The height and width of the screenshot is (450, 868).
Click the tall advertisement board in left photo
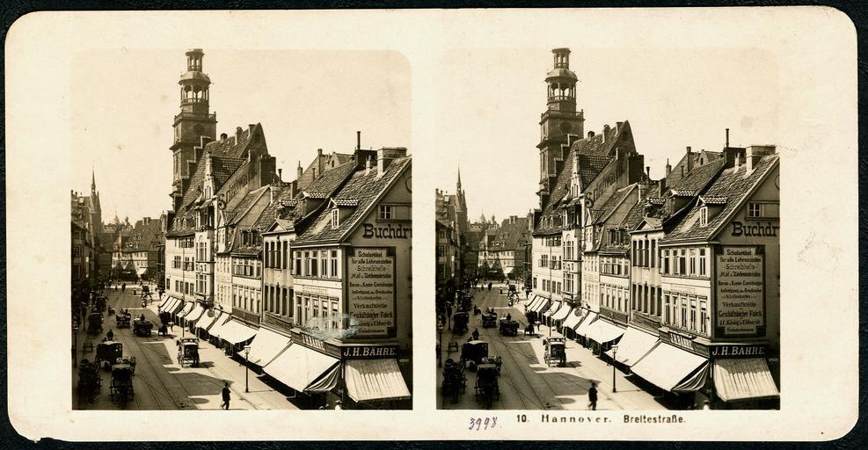tap(370, 290)
